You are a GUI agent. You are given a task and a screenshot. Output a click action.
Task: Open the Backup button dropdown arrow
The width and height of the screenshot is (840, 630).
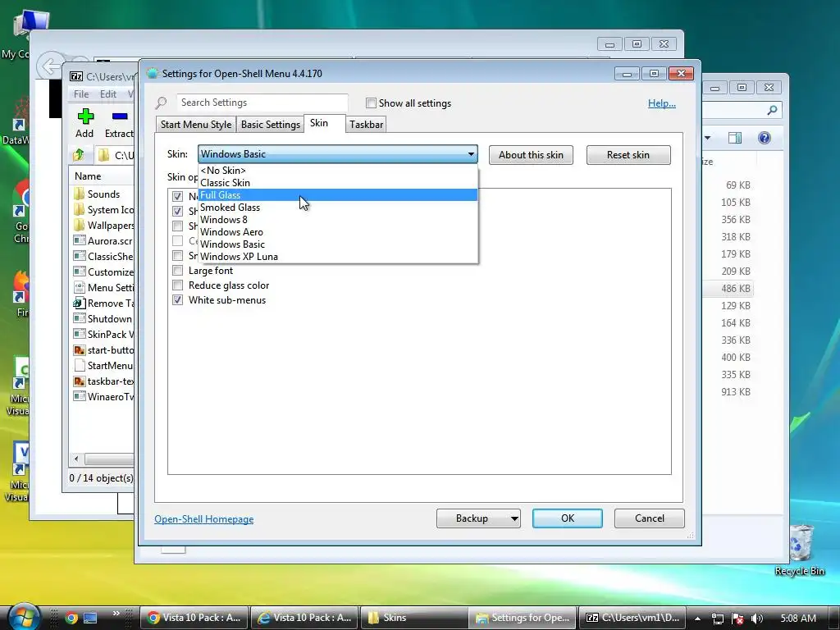(x=514, y=518)
